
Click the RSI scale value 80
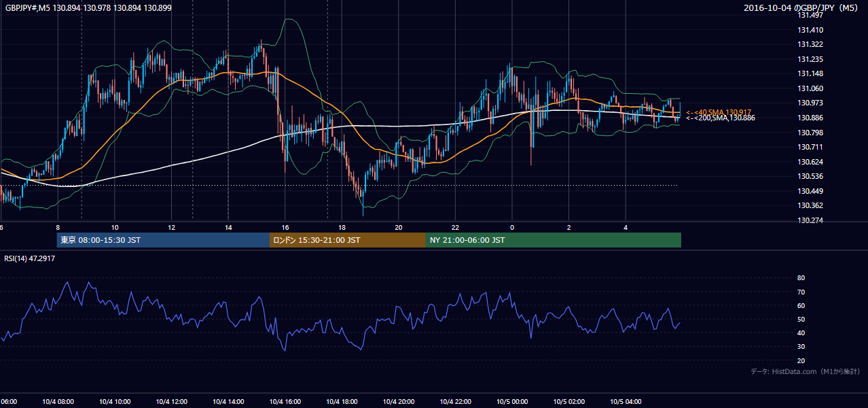(x=801, y=278)
